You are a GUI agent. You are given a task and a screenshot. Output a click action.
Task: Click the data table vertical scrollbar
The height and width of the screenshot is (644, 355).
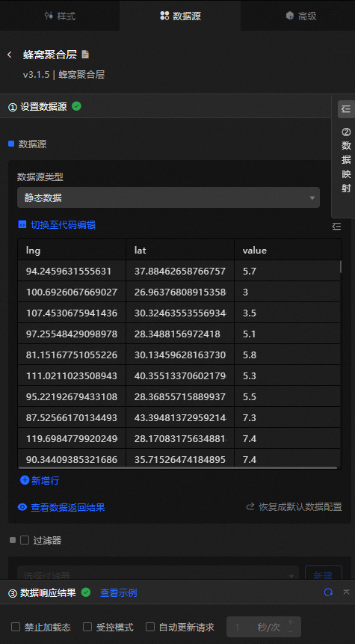(x=341, y=266)
